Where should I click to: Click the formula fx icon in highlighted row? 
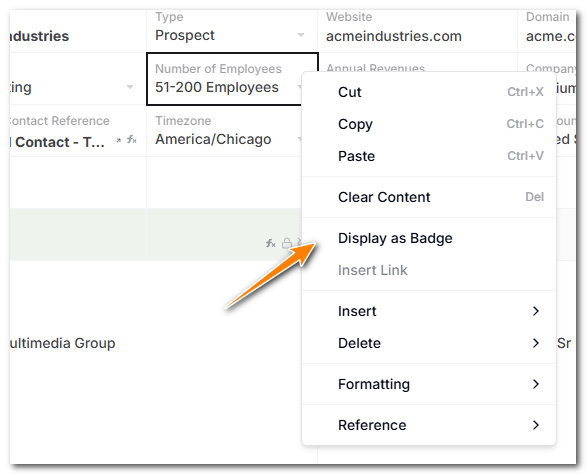tap(271, 243)
